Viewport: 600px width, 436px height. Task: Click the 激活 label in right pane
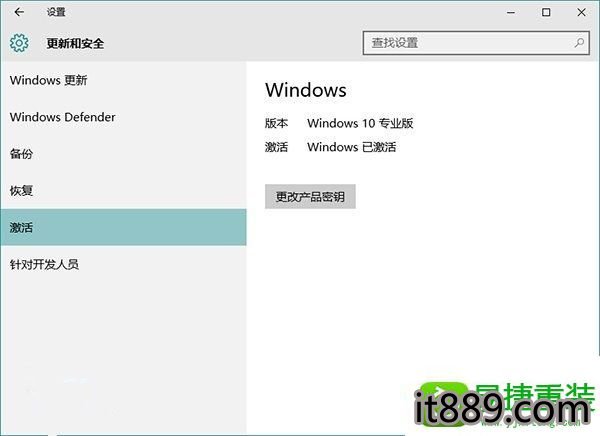276,147
